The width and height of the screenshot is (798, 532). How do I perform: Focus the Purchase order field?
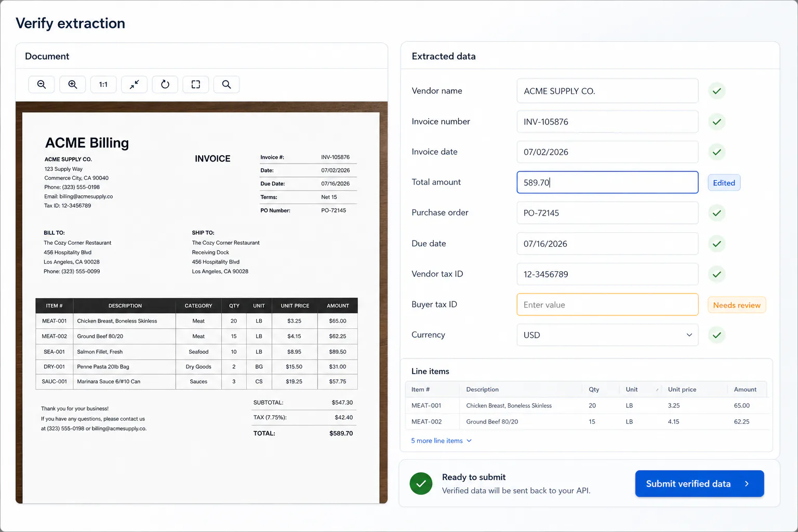pyautogui.click(x=607, y=213)
